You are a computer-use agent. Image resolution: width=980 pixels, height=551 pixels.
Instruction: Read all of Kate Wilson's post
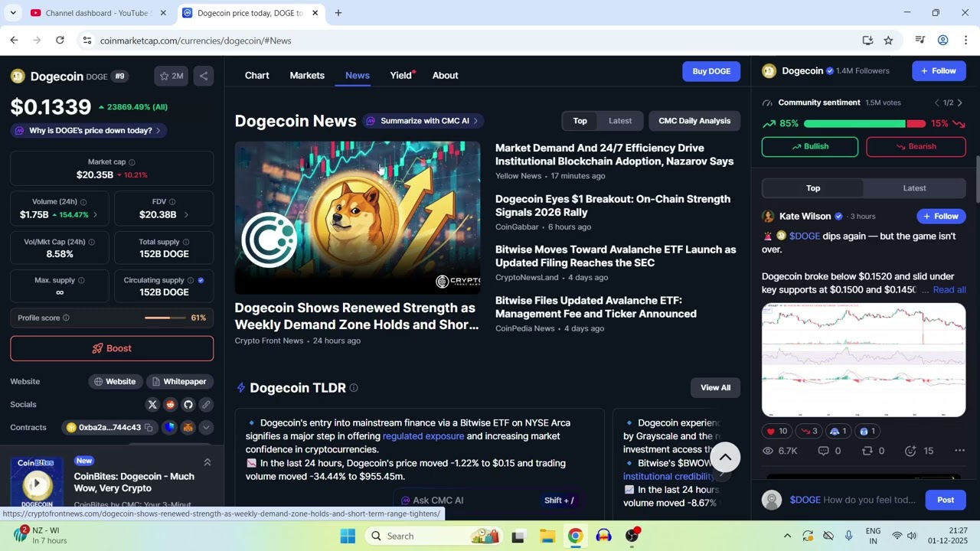[949, 290]
